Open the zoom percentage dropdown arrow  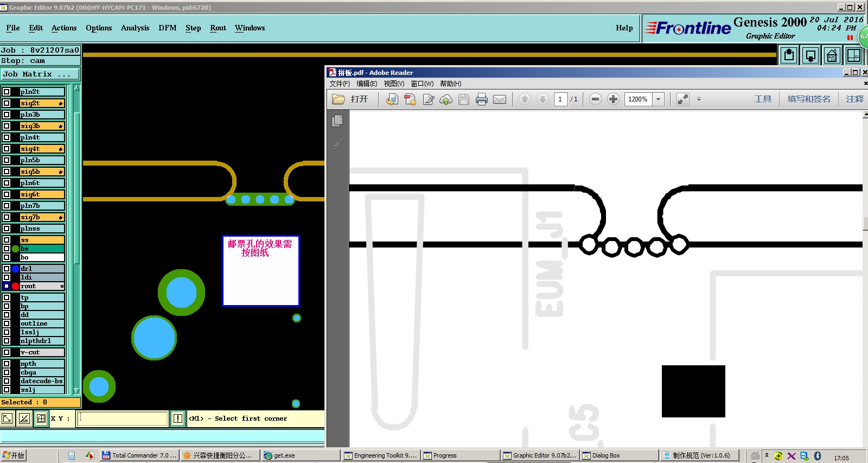click(658, 99)
